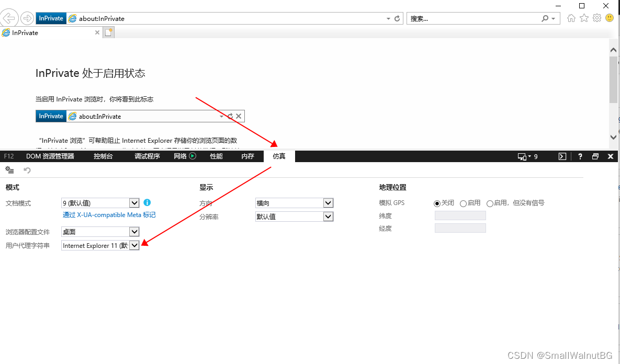The image size is (620, 364).
Task: Open the emulation document mode icon showing 9
Action: point(527,156)
